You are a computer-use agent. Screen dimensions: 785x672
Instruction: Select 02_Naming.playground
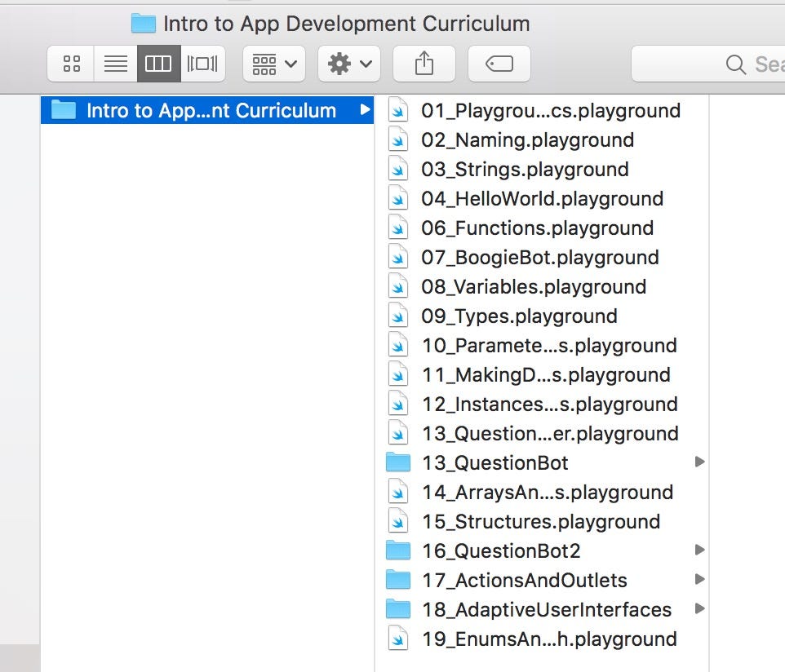point(526,139)
